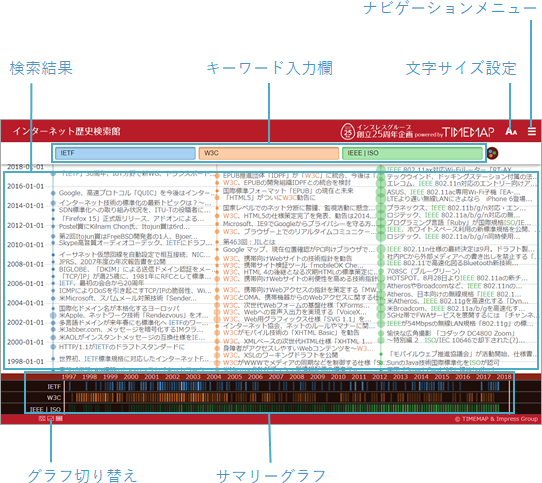The width and height of the screenshot is (542, 483).
Task: Click the IEEE | ISO row label in summary graph
Action: tap(45, 409)
